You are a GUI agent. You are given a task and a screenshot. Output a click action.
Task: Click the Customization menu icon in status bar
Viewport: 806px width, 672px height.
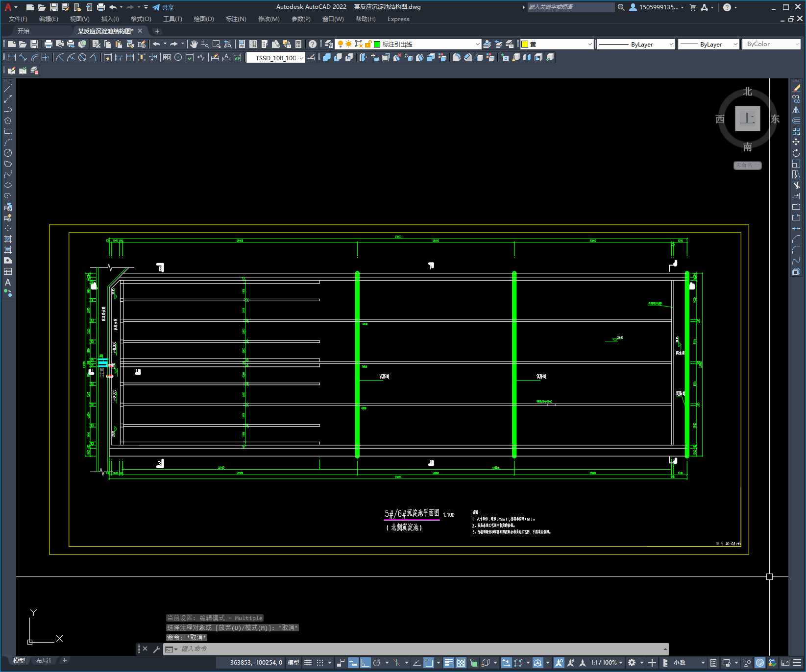tap(797, 663)
